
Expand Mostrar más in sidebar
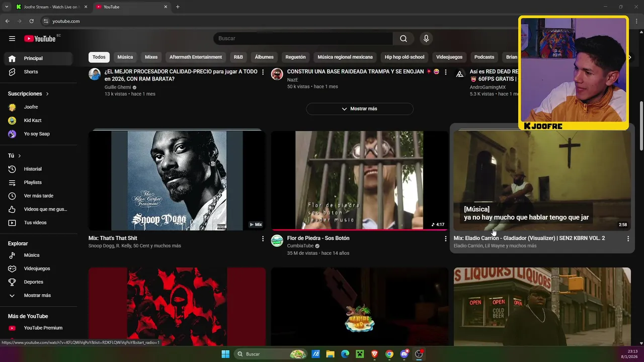pyautogui.click(x=39, y=296)
